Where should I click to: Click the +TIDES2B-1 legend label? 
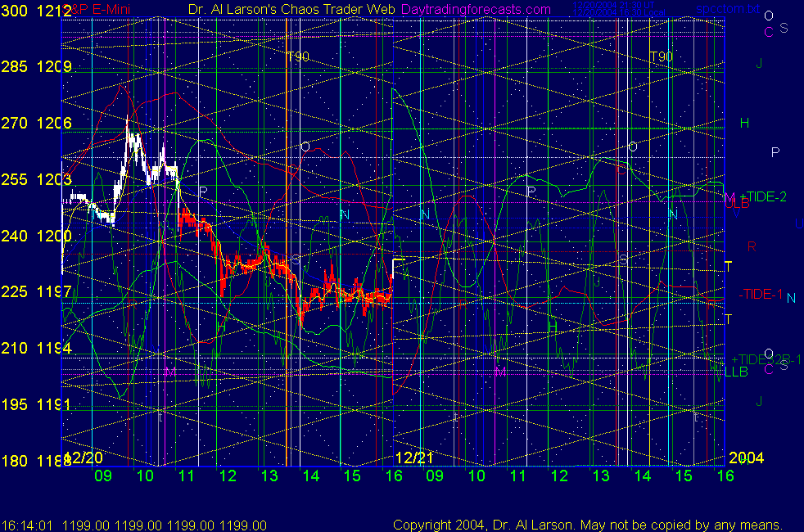pyautogui.click(x=766, y=360)
